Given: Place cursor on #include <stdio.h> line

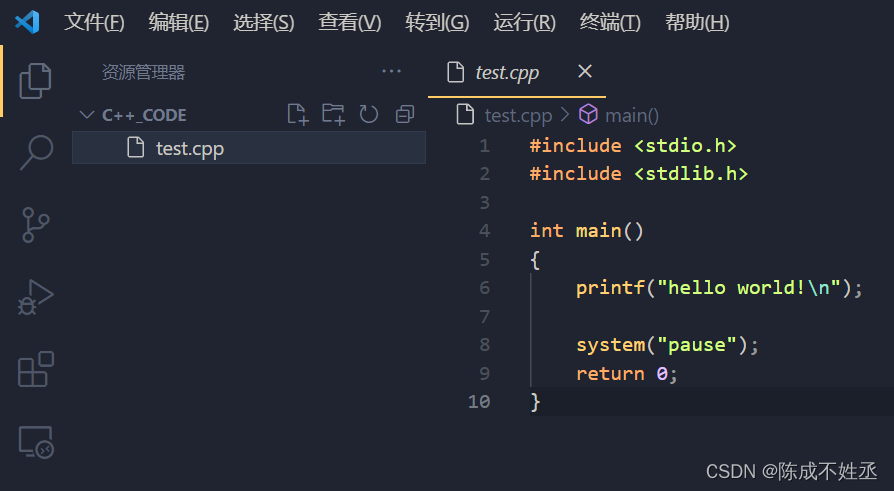Looking at the screenshot, I should 633,146.
